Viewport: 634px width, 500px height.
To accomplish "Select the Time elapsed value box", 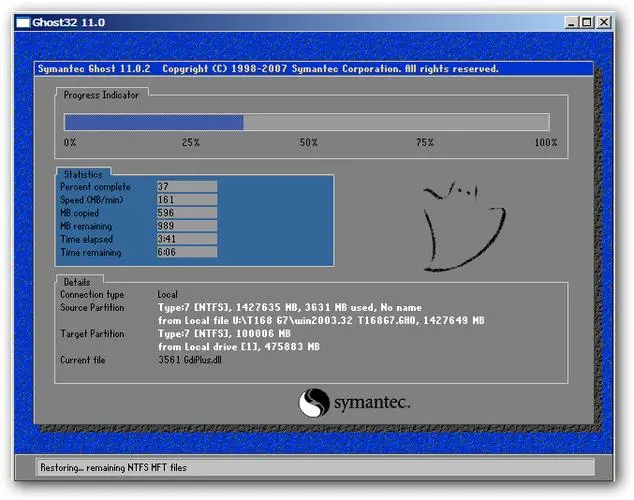I will pos(187,240).
